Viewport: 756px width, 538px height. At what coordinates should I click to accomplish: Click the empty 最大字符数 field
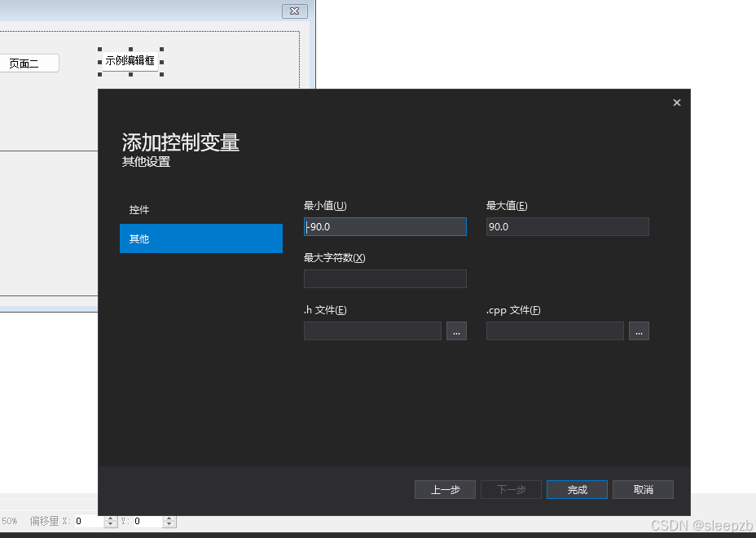[x=385, y=278]
